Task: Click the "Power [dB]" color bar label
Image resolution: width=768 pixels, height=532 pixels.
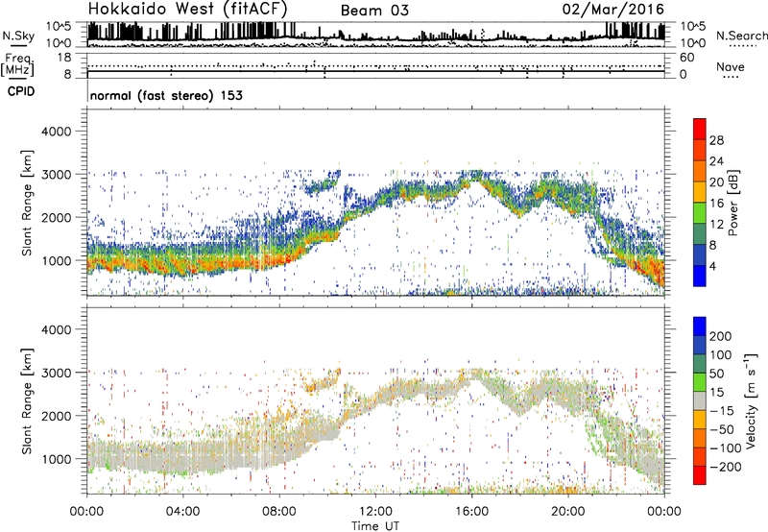Action: pos(732,203)
